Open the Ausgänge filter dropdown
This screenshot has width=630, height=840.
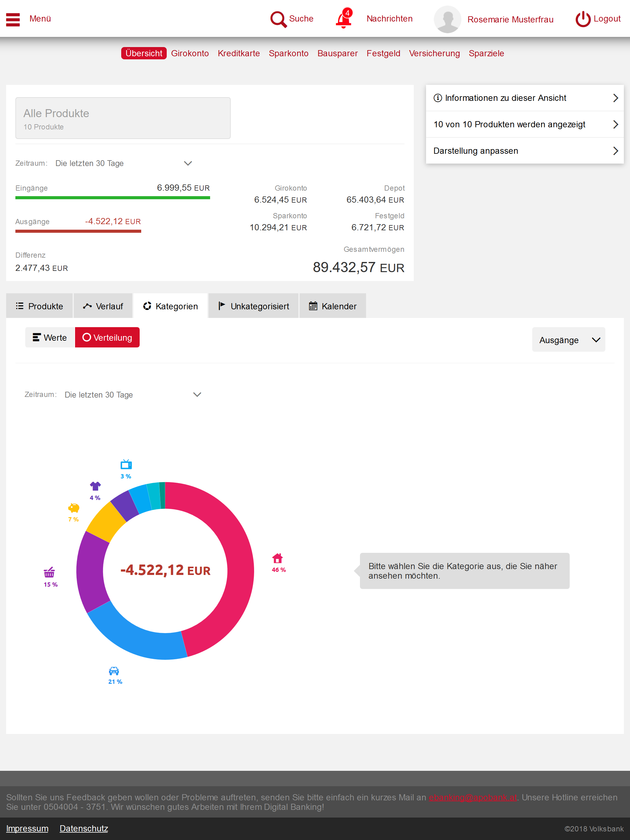pos(568,340)
